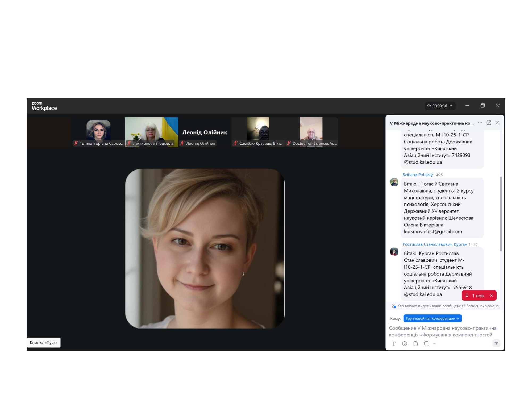Screen dimensions: 532x399
Task: Click the sender name Svitlana Pohasiy
Action: [x=417, y=175]
